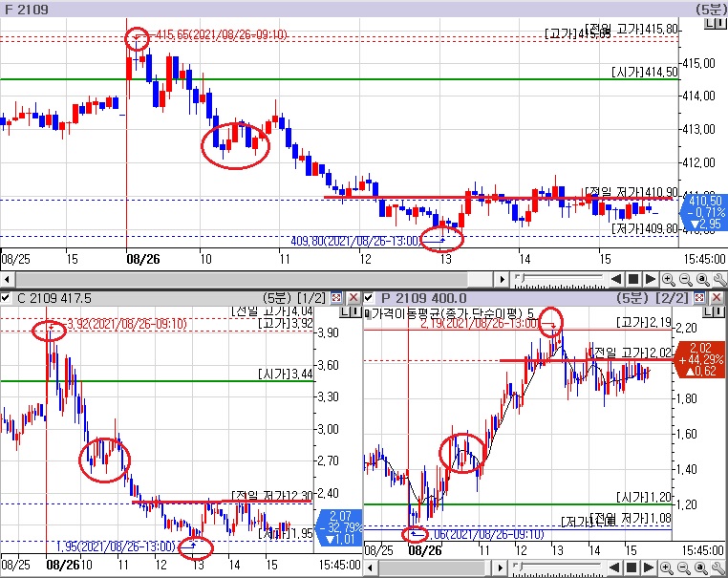Click the [고가]2.19 label

tap(644, 322)
